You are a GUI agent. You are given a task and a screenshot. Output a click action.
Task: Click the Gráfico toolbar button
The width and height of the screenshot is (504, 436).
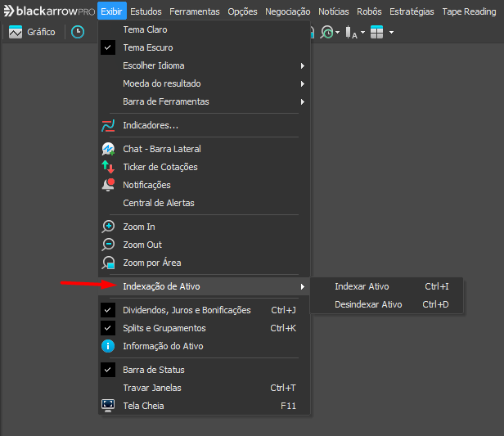pos(33,32)
